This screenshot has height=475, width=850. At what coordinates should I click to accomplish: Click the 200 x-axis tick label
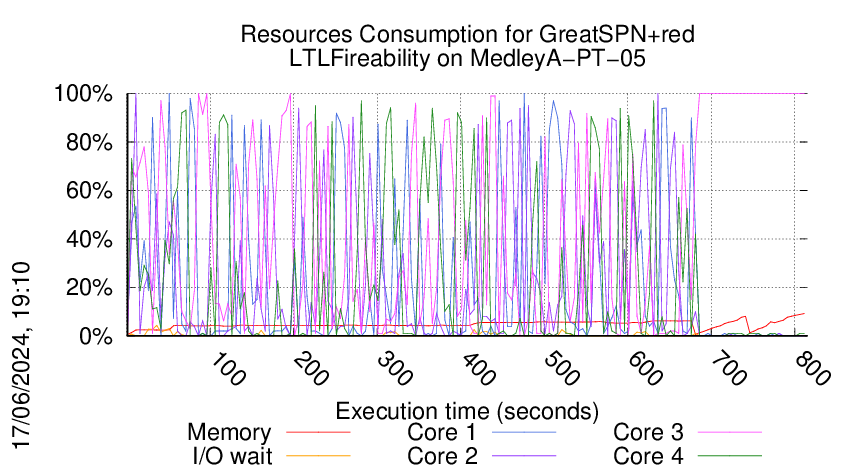click(311, 369)
